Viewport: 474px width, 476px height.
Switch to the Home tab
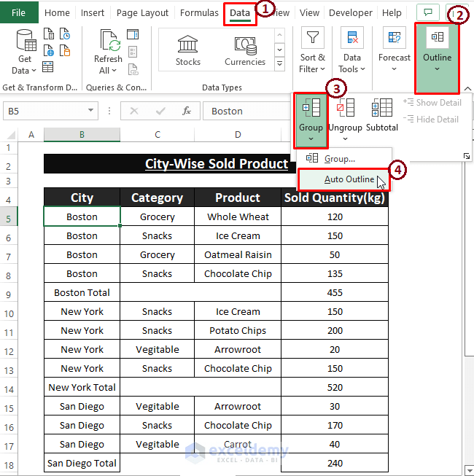tap(57, 12)
